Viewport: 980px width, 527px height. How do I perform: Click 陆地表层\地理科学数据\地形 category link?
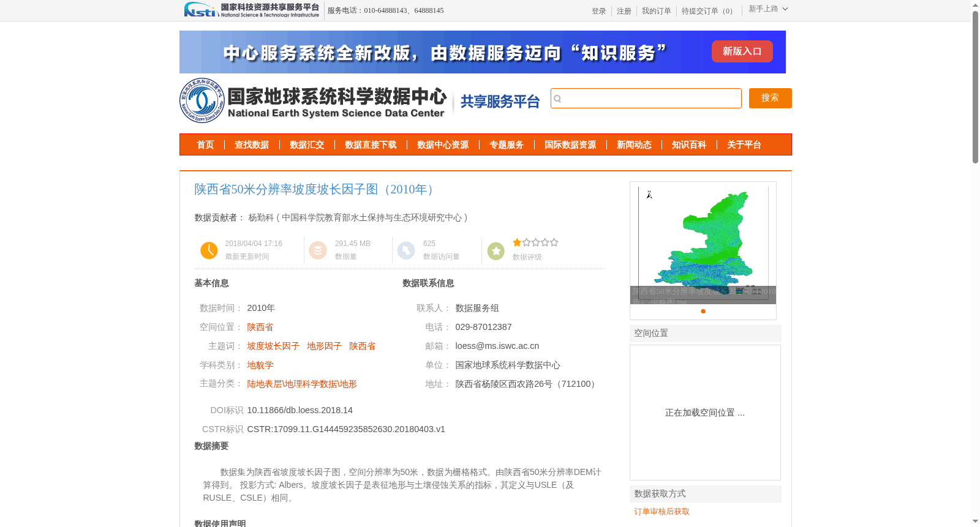click(x=302, y=384)
